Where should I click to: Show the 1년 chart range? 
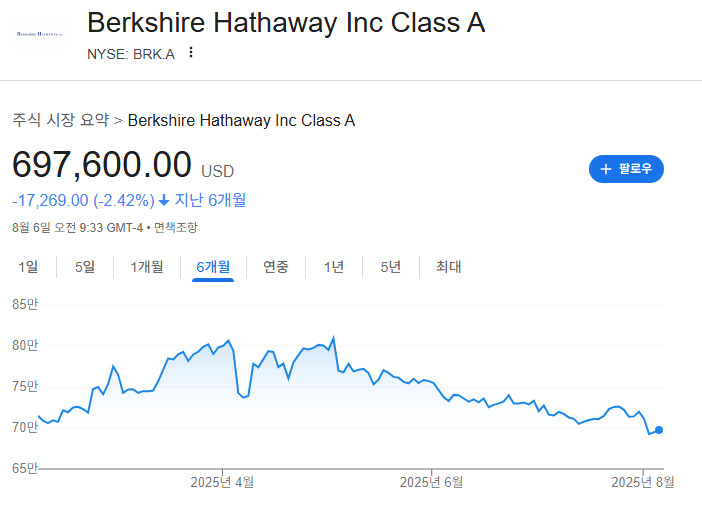click(334, 267)
